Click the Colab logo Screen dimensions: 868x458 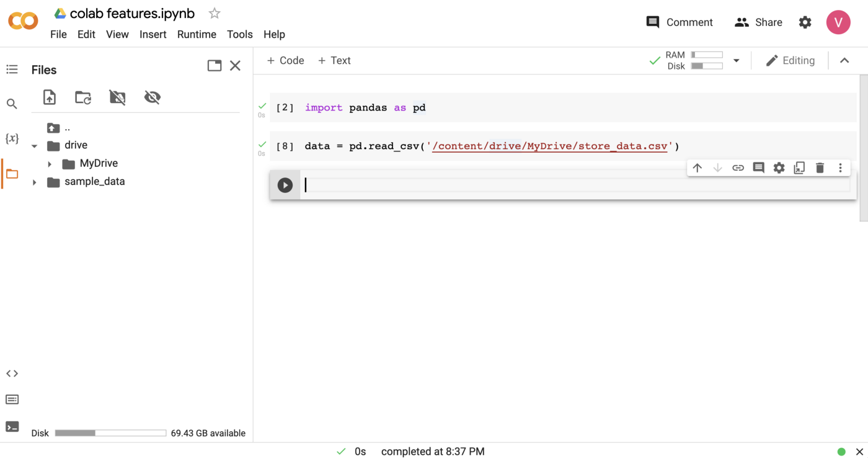[x=23, y=21]
